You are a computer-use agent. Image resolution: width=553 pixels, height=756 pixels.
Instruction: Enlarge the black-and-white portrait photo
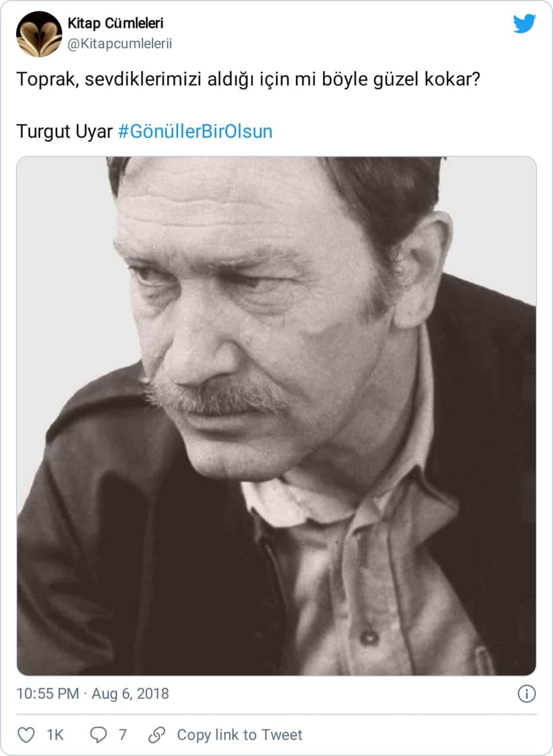tap(276, 416)
